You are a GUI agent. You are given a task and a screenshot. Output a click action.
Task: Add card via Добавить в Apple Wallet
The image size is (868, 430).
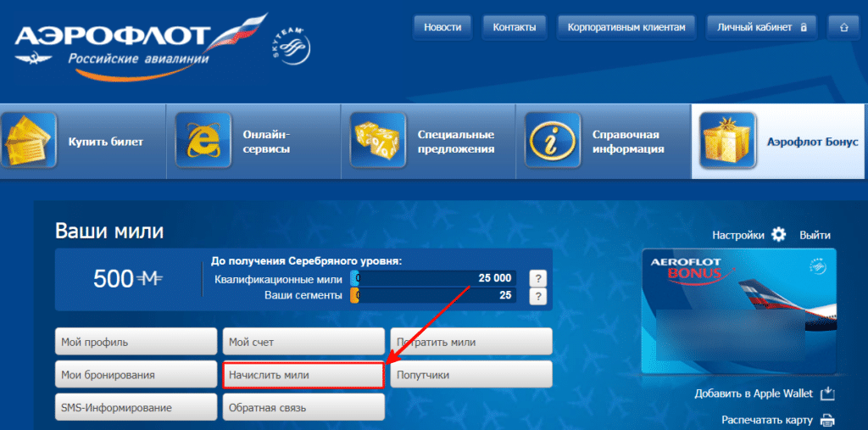pyautogui.click(x=764, y=394)
